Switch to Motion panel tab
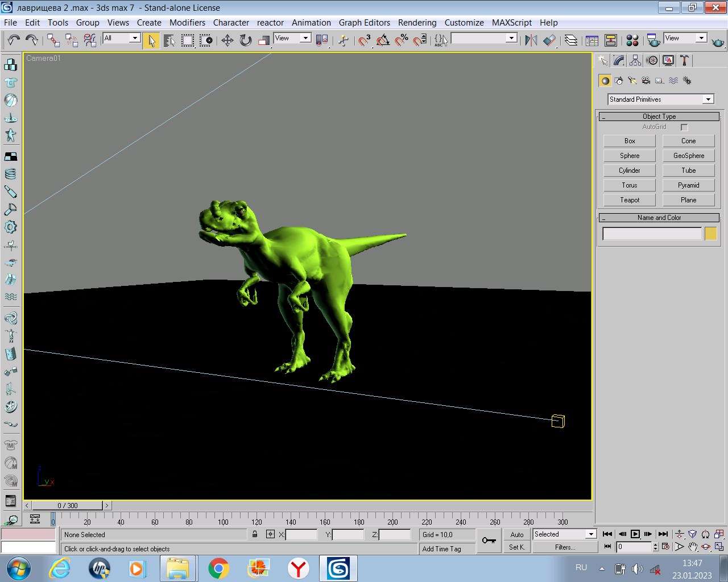Image resolution: width=728 pixels, height=582 pixels. click(x=652, y=60)
